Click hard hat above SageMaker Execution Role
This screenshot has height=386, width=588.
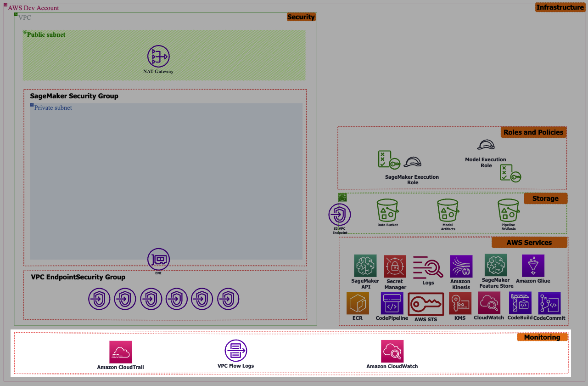(412, 162)
